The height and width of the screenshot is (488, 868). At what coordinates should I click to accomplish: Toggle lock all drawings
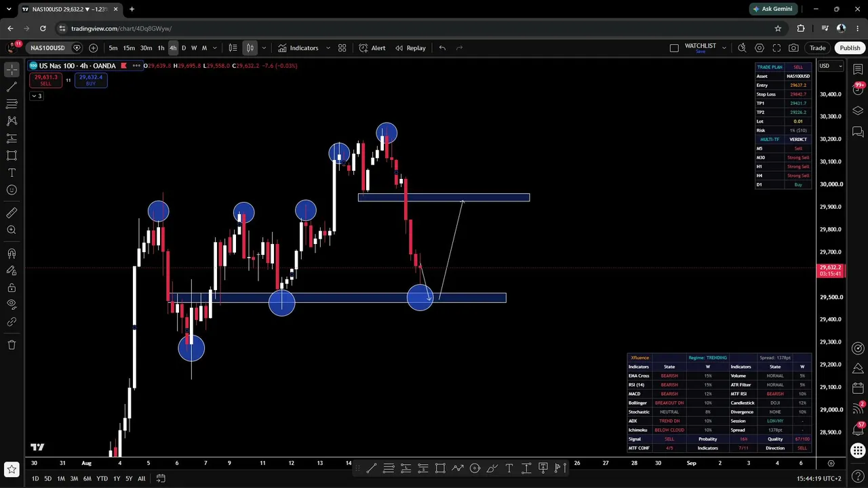(x=12, y=287)
